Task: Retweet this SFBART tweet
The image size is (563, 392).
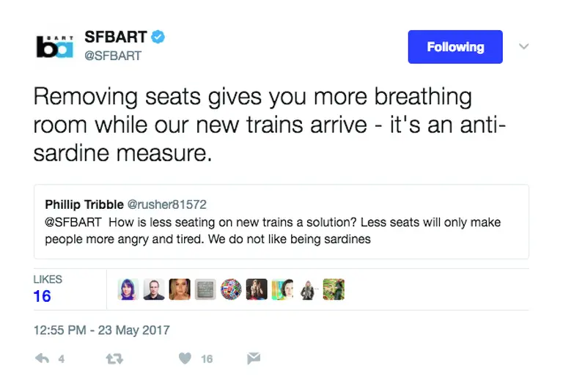Action: point(113,359)
